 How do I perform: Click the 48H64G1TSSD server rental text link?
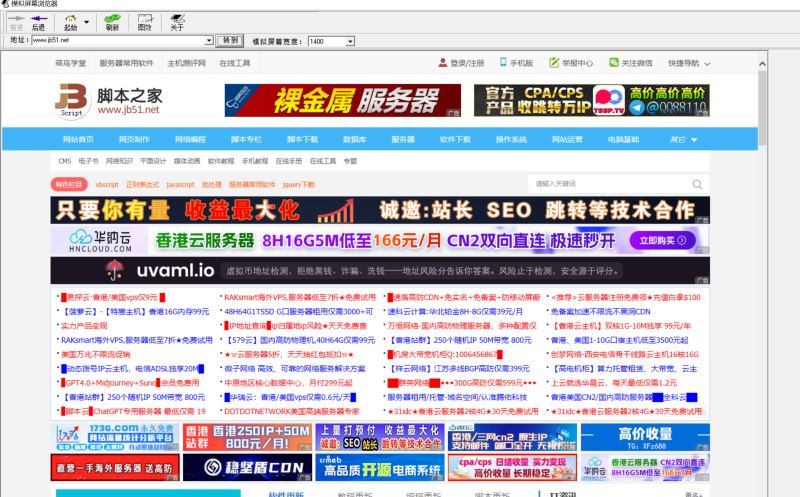coord(298,311)
